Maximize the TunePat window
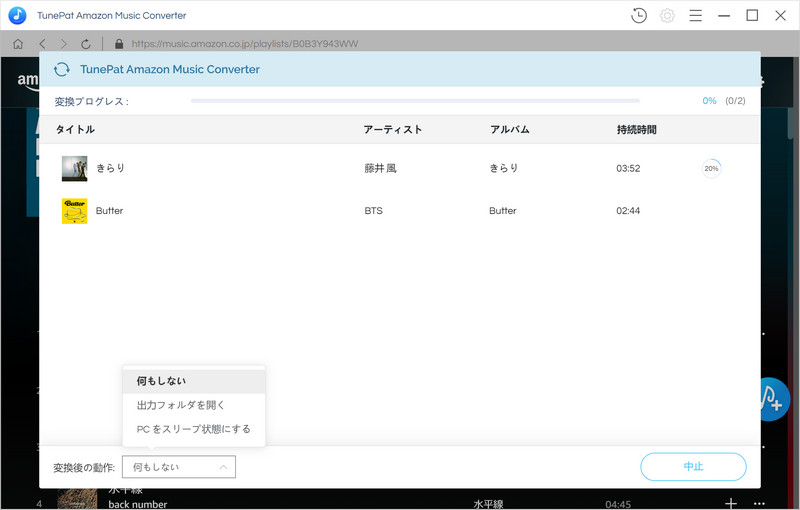The image size is (800, 510). pyautogui.click(x=752, y=15)
